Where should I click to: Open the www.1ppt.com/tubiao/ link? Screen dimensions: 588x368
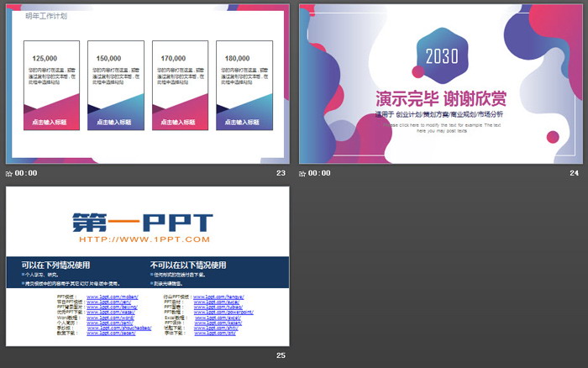pyautogui.click(x=218, y=307)
